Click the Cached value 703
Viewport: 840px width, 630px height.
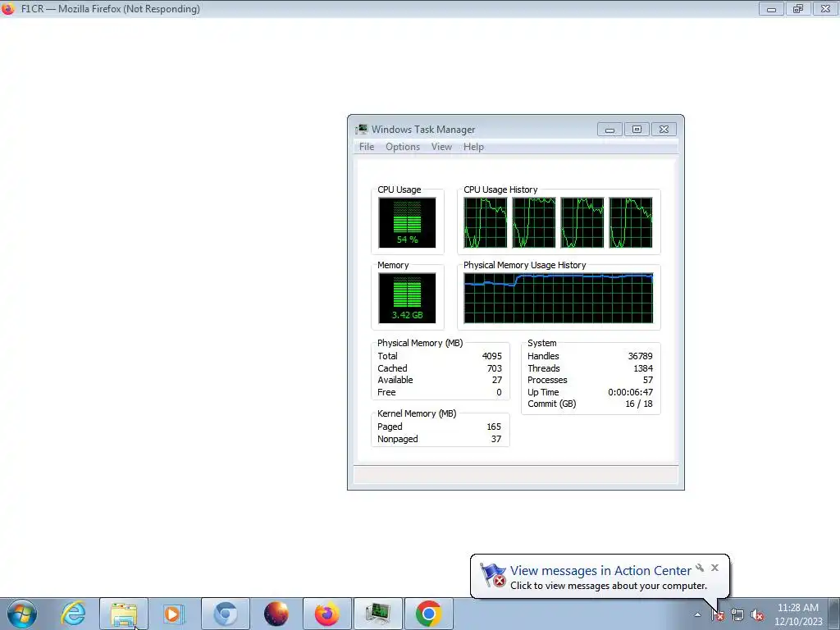pyautogui.click(x=495, y=368)
